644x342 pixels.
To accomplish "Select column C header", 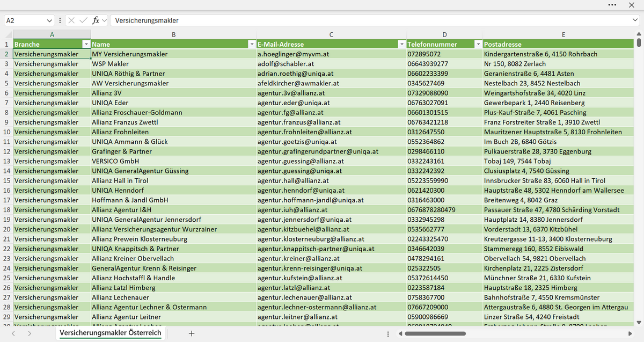I will pos(331,34).
